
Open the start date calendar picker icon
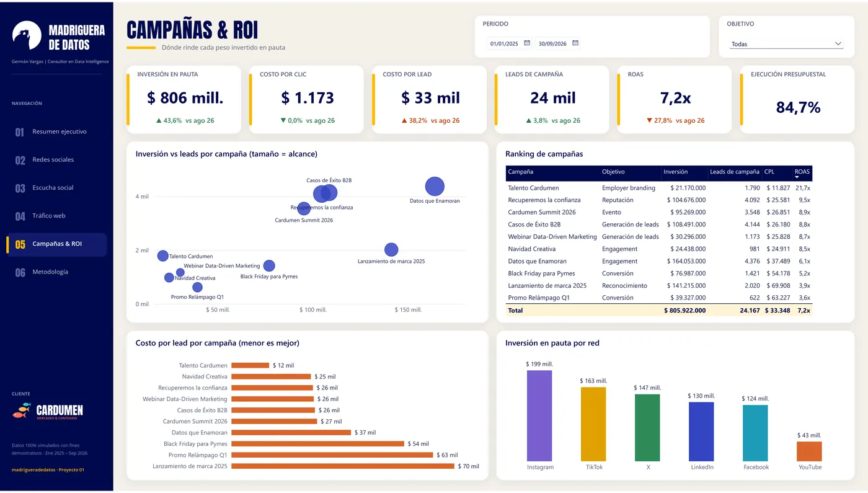click(x=527, y=43)
